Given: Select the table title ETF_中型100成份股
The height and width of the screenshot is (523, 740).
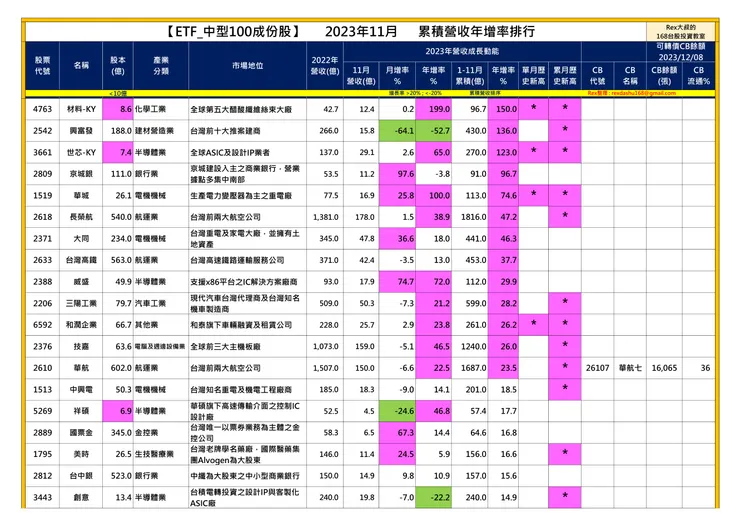Looking at the screenshot, I should click(233, 32).
